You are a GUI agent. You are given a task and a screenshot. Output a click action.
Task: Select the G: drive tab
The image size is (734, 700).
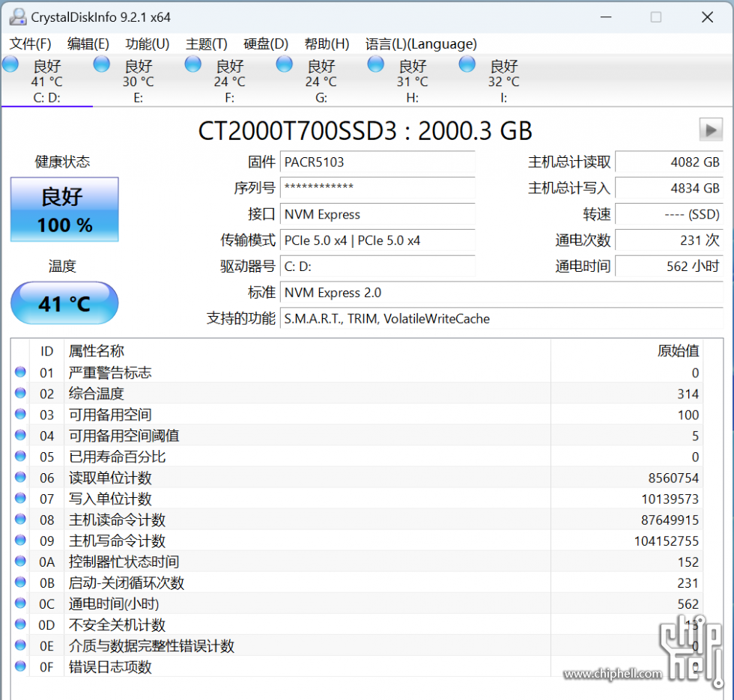coord(321,81)
